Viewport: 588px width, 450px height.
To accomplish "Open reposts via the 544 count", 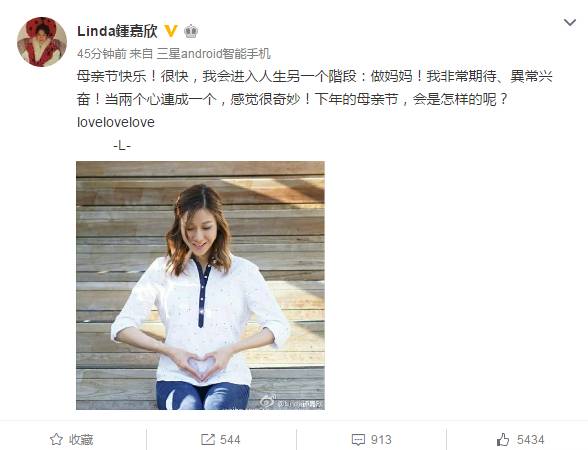I will pyautogui.click(x=230, y=440).
